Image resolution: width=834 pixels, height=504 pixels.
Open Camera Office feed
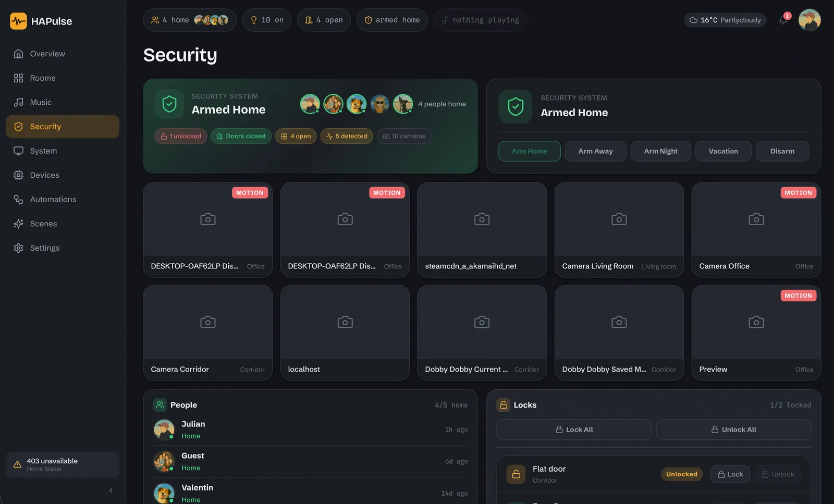click(x=756, y=230)
